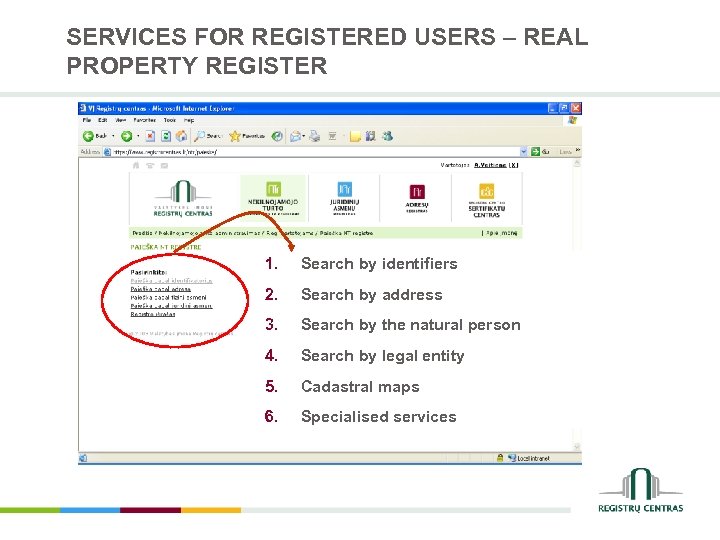The width and height of the screenshot is (720, 540).
Task: Click the page's small phone icon
Action: tap(150, 165)
